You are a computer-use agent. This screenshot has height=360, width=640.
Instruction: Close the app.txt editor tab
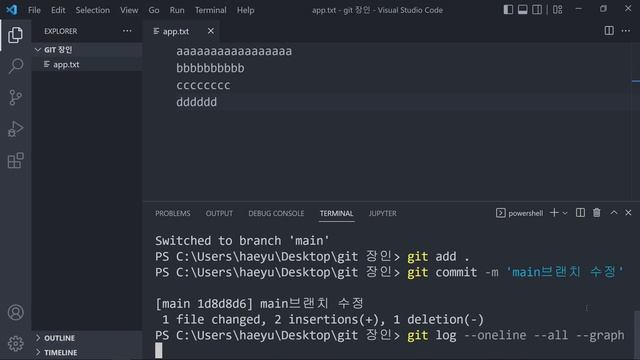coord(211,31)
